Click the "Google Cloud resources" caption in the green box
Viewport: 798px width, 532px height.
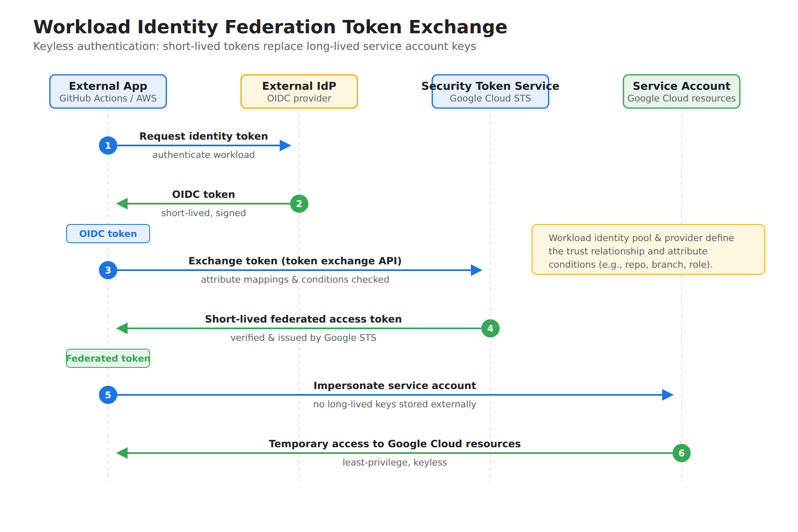click(x=682, y=99)
